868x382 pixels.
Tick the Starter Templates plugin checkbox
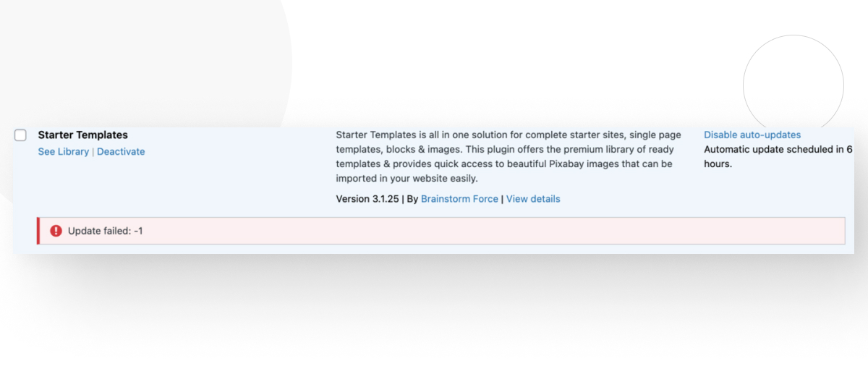point(20,135)
